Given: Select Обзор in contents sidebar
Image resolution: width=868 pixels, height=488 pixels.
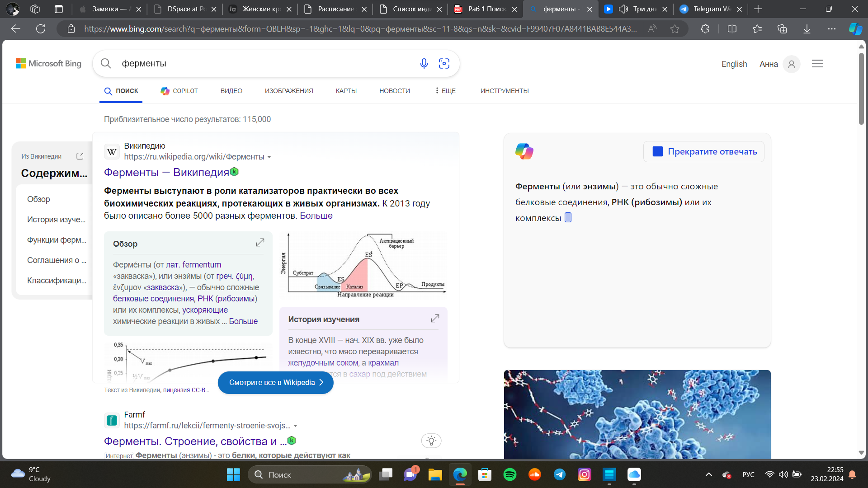Looking at the screenshot, I should tap(38, 199).
